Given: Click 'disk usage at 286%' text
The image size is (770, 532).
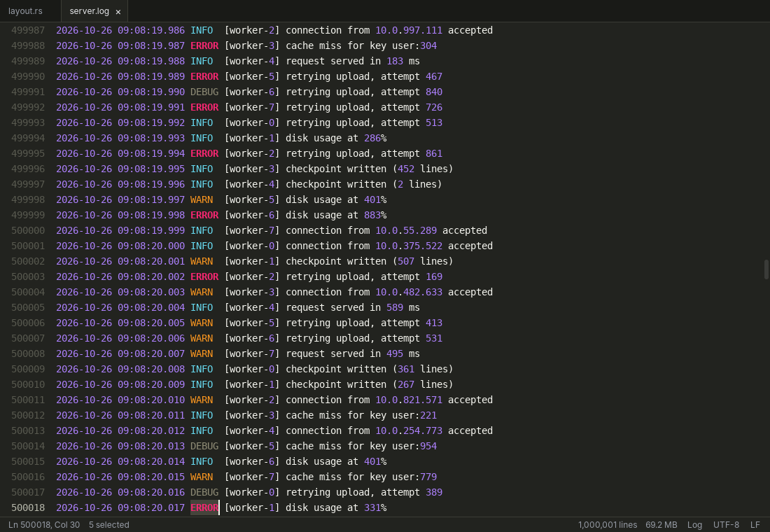Looking at the screenshot, I should point(336,138).
